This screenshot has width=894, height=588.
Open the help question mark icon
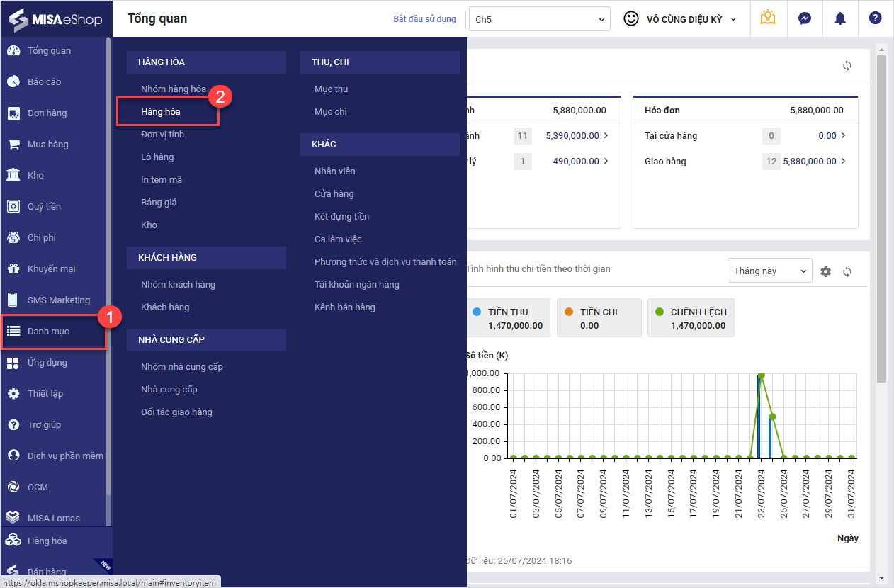[876, 18]
